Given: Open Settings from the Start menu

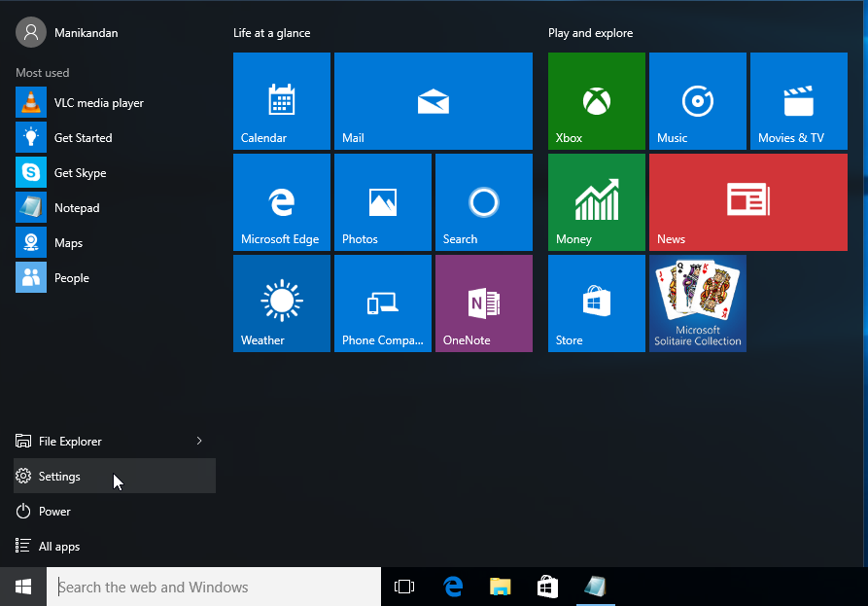Looking at the screenshot, I should [115, 476].
